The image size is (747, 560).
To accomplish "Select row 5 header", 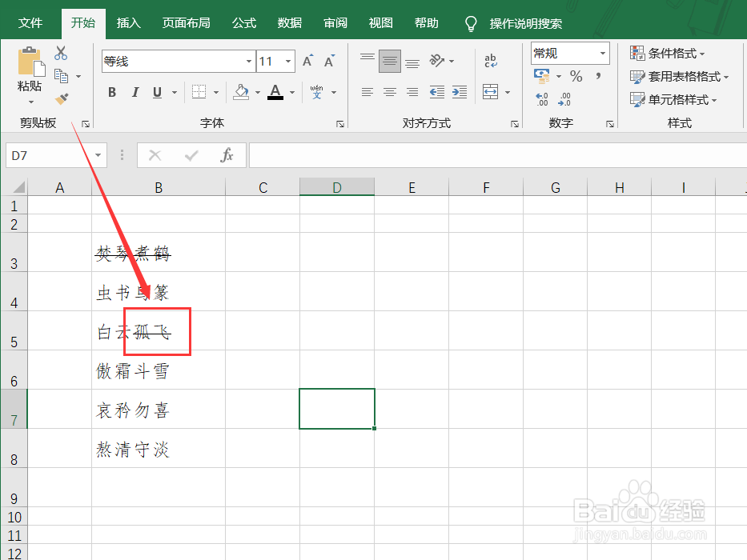I will click(x=14, y=331).
